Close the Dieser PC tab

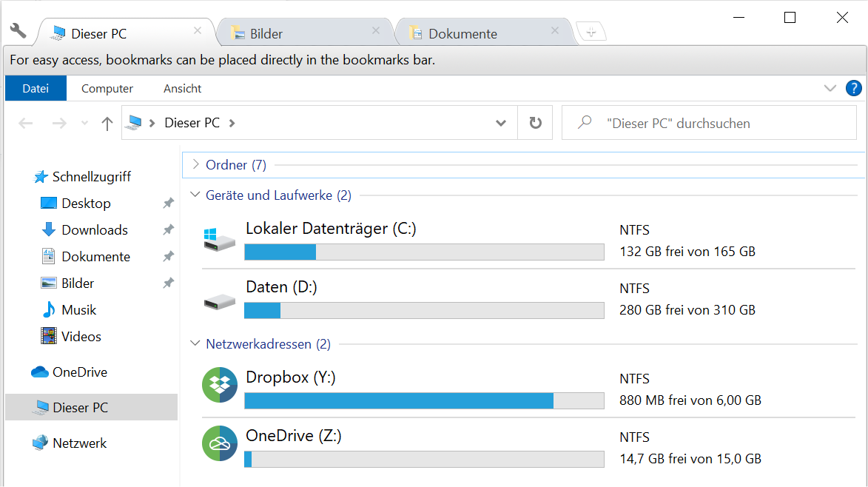point(197,30)
